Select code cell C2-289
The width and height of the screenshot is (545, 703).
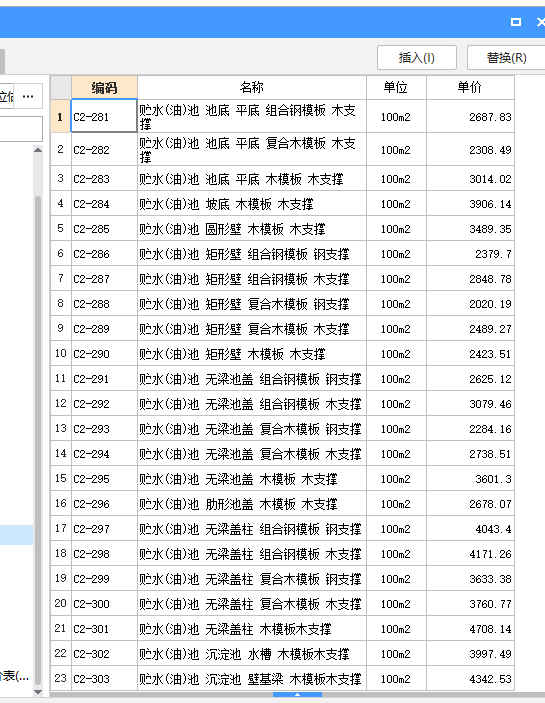click(x=104, y=329)
